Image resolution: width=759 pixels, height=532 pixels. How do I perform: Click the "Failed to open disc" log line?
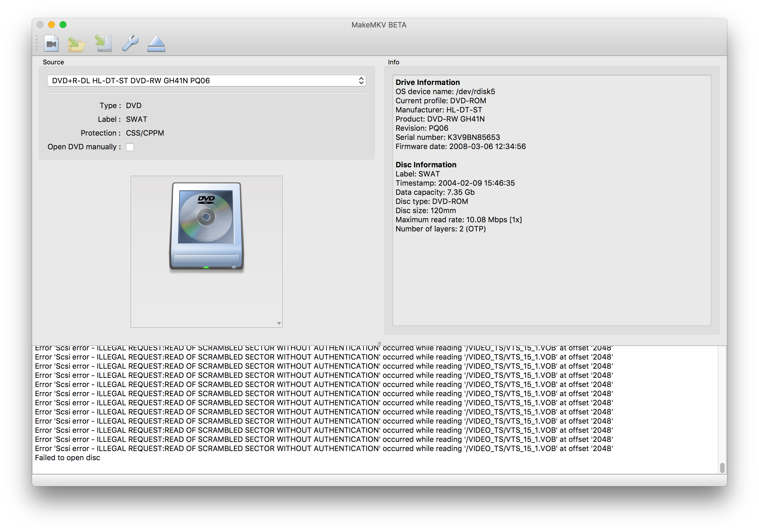[x=68, y=458]
